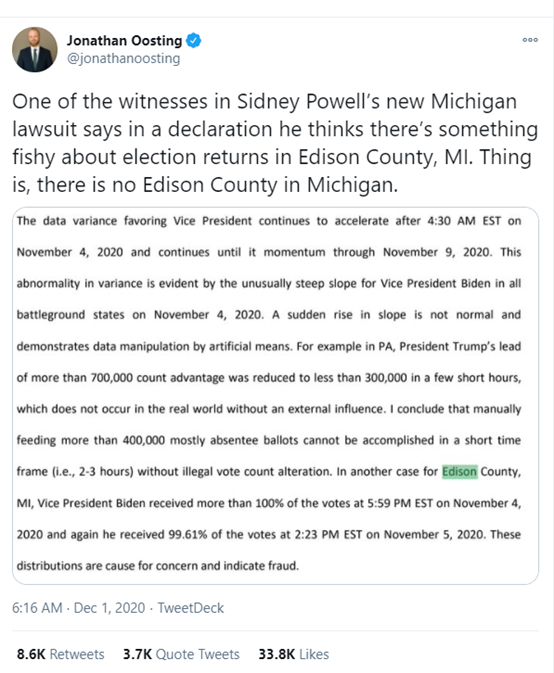
Task: Click the green highlighted word Edison
Action: [460, 472]
